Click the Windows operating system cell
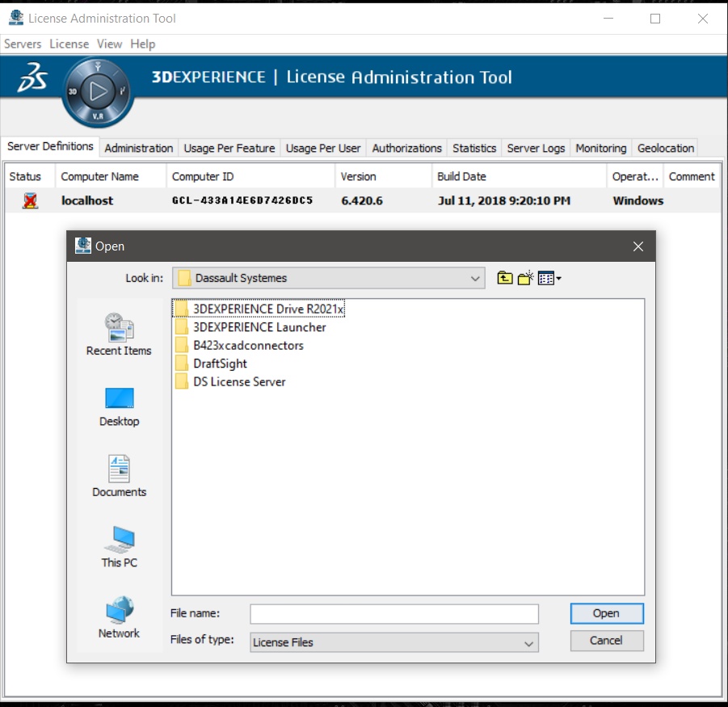 coord(638,200)
